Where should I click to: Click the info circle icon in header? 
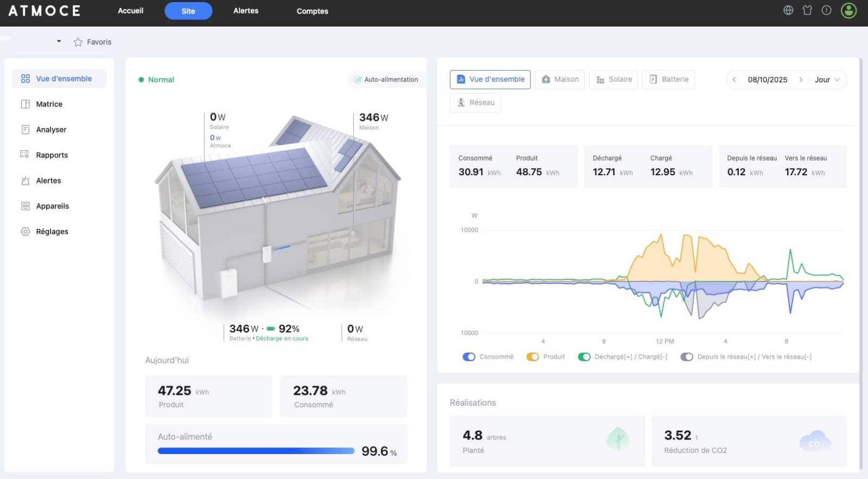826,10
